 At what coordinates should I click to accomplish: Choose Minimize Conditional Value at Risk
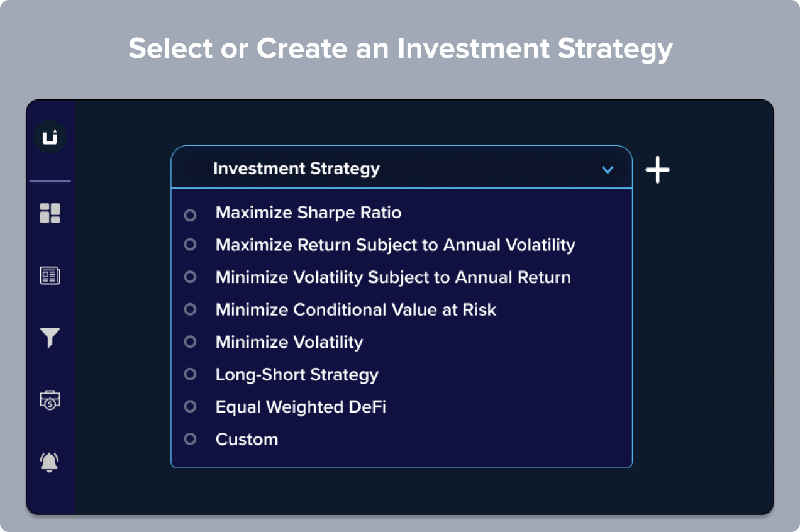[356, 309]
